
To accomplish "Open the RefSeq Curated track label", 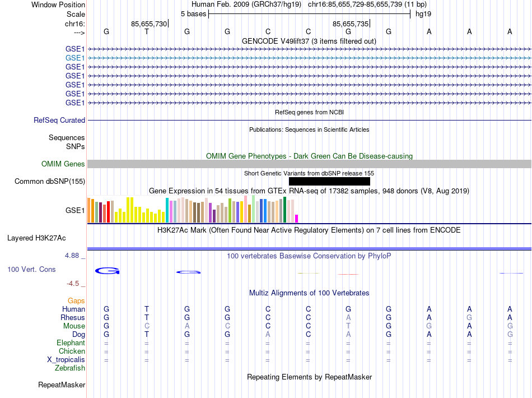I will (59, 120).
